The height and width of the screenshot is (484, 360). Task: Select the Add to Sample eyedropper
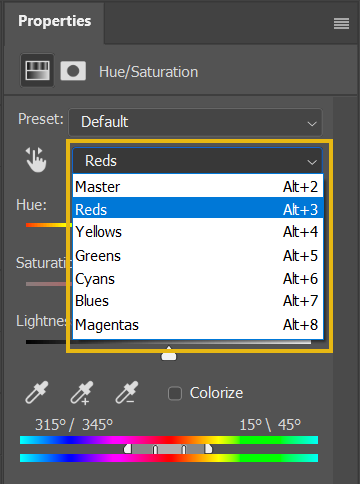82,393
